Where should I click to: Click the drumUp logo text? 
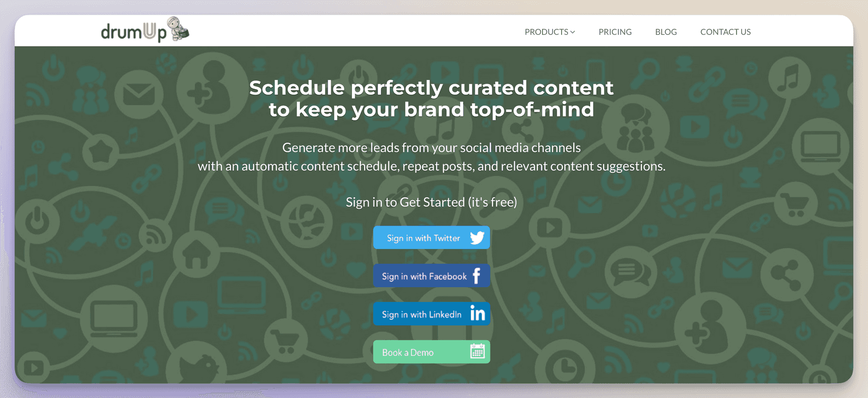tap(133, 33)
